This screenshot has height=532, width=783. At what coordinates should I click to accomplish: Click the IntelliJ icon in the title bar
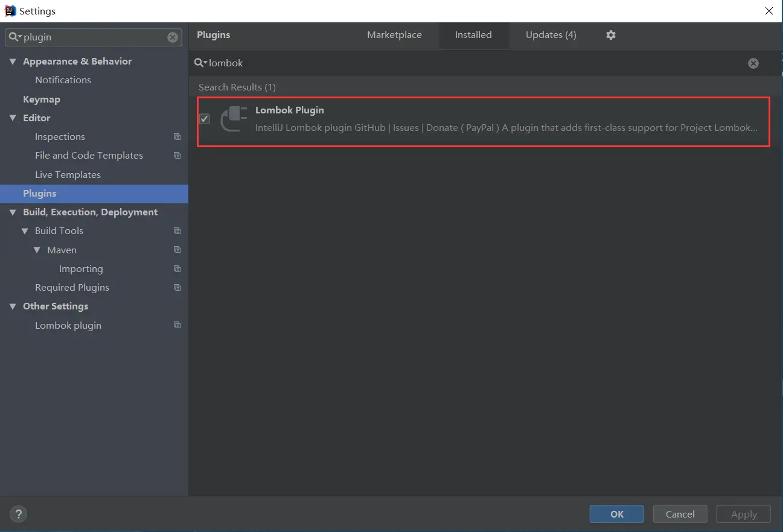tap(10, 11)
